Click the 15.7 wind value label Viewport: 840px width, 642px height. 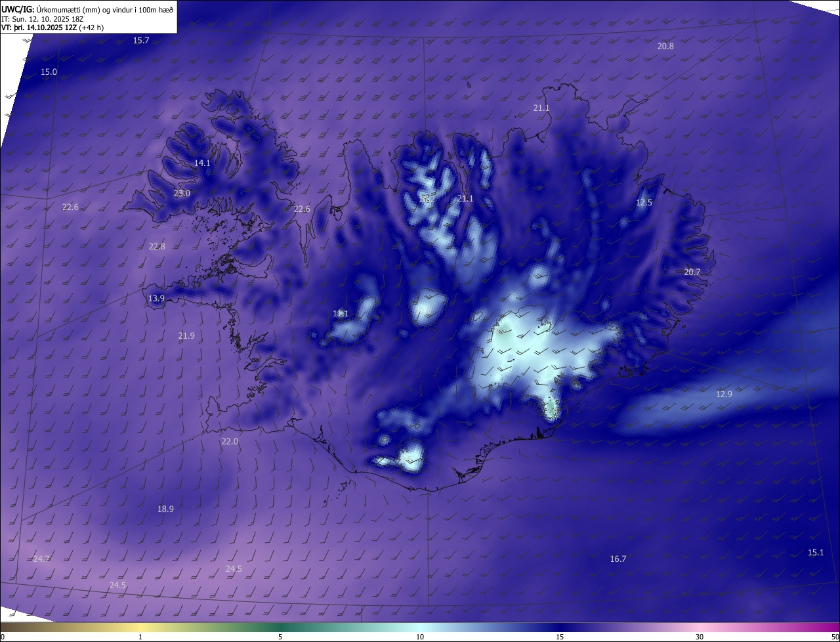[141, 41]
